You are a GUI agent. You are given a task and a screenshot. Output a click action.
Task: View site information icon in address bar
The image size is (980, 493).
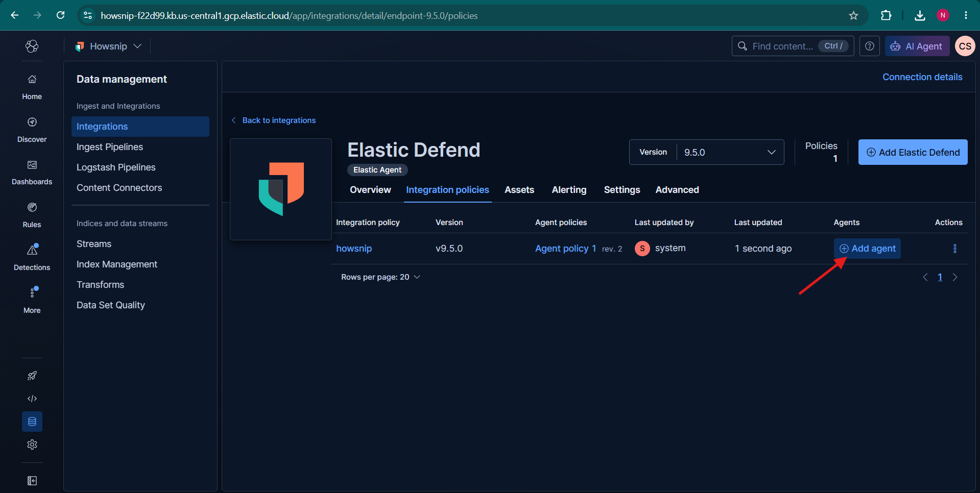pyautogui.click(x=88, y=15)
